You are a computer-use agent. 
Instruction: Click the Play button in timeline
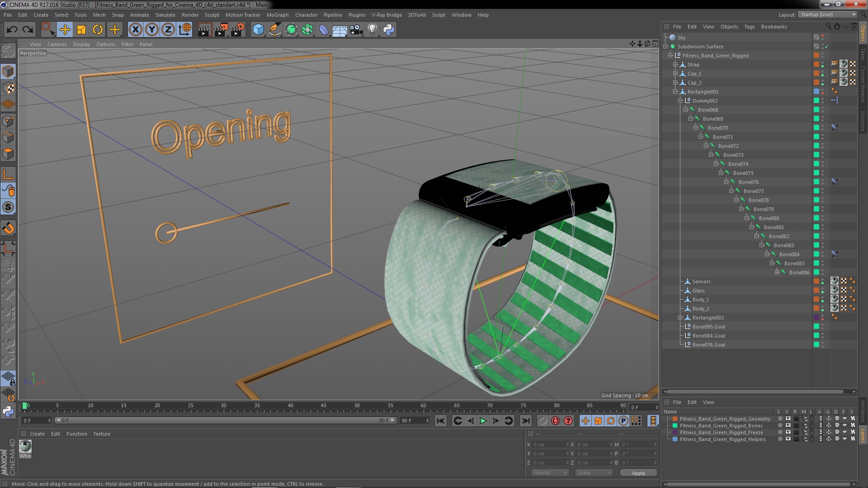pyautogui.click(x=483, y=421)
